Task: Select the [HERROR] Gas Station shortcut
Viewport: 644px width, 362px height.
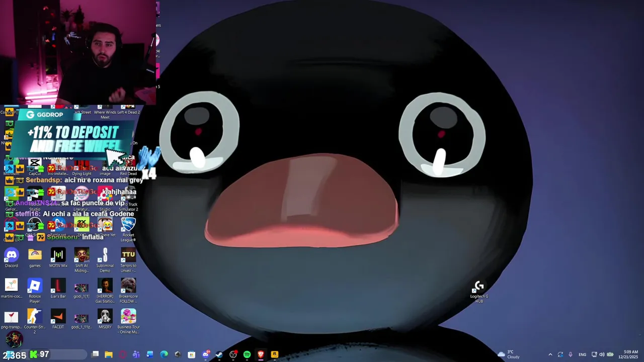Action: pyautogui.click(x=105, y=291)
